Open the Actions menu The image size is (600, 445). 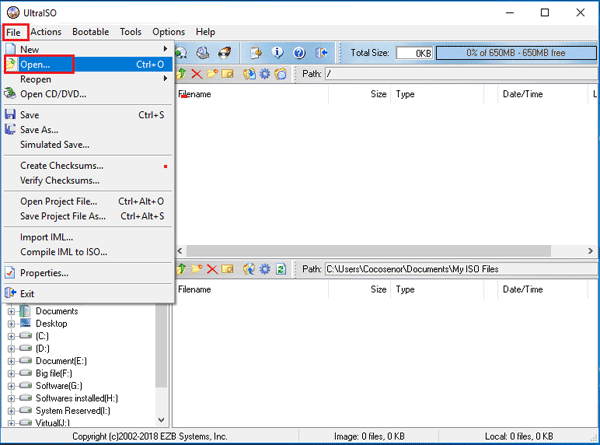46,32
